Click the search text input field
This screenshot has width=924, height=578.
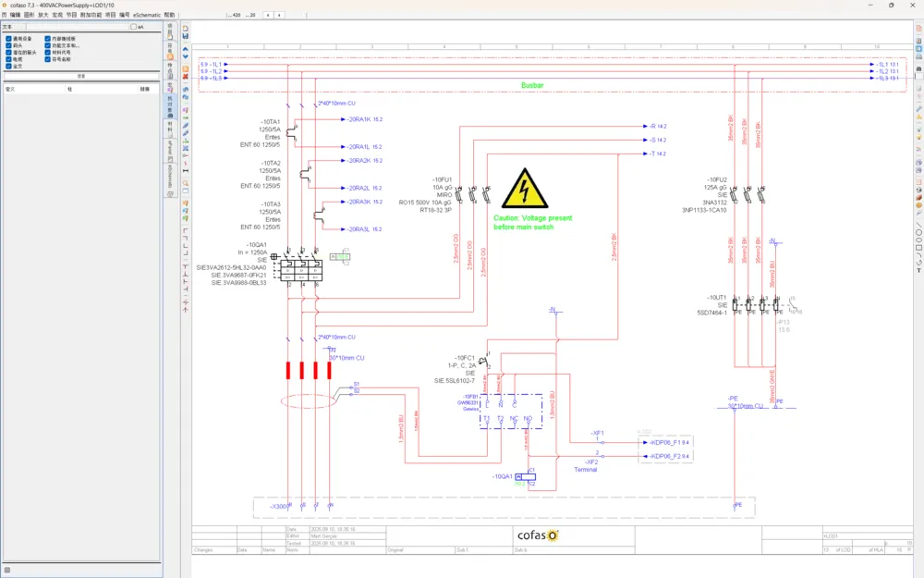78,27
